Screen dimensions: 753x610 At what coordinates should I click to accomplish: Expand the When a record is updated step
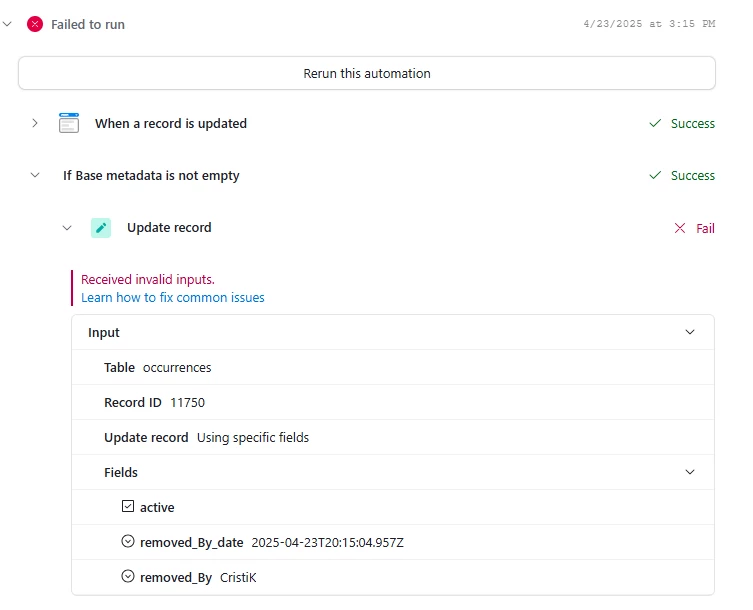click(x=35, y=123)
